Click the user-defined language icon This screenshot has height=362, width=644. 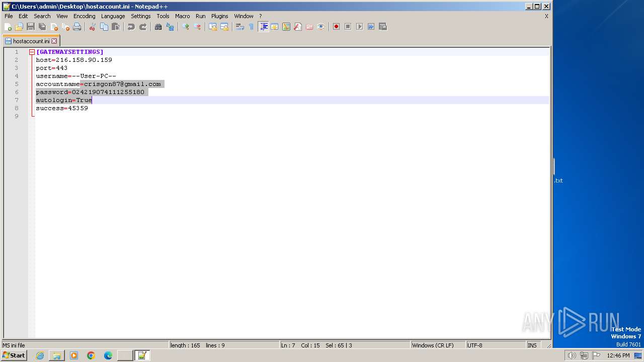[275, 27]
